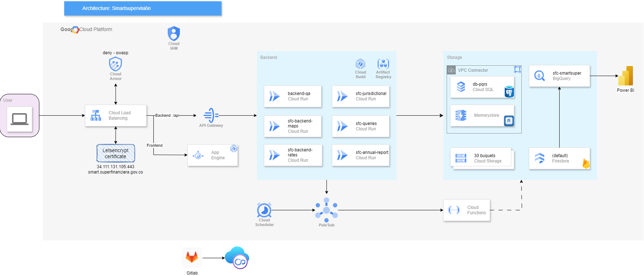Screen dimensions: 644x276
Task: Click the 'Storage' group heading
Action: [454, 57]
